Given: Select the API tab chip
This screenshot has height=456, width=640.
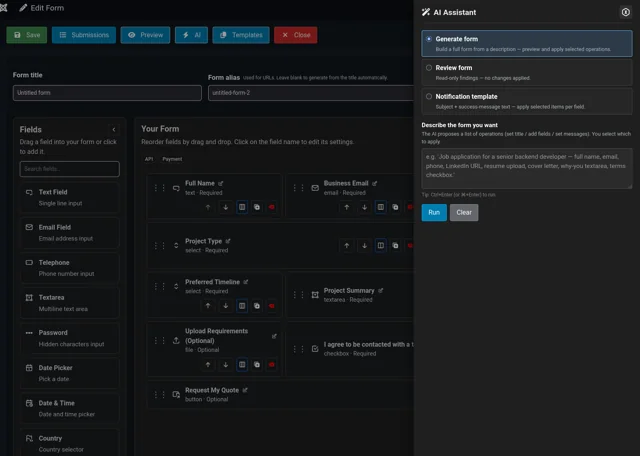Looking at the screenshot, I should (x=149, y=159).
